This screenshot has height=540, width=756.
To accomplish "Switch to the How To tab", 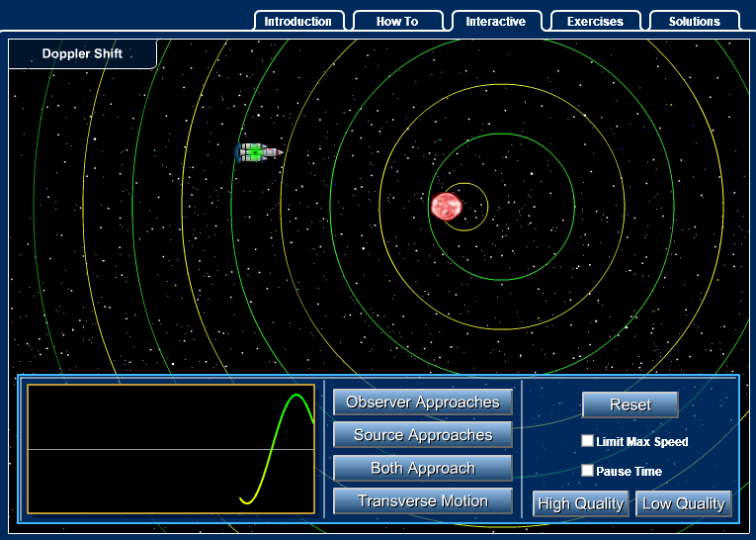I will 398,21.
